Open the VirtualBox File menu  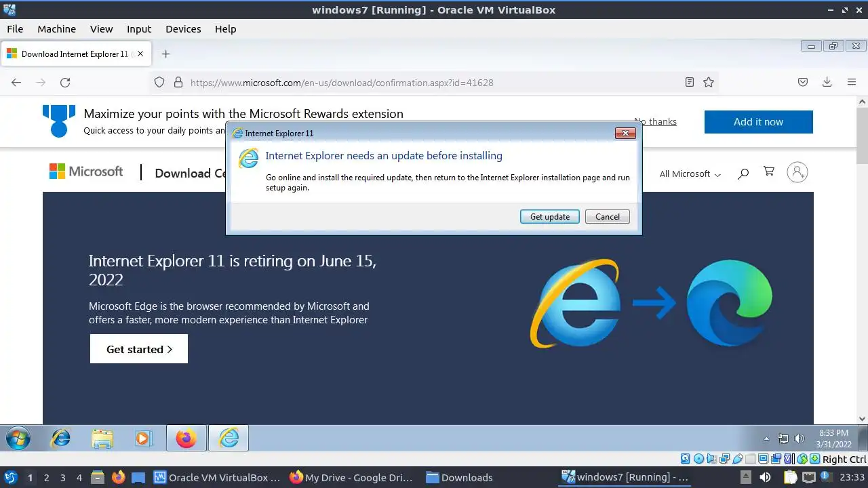click(x=15, y=29)
